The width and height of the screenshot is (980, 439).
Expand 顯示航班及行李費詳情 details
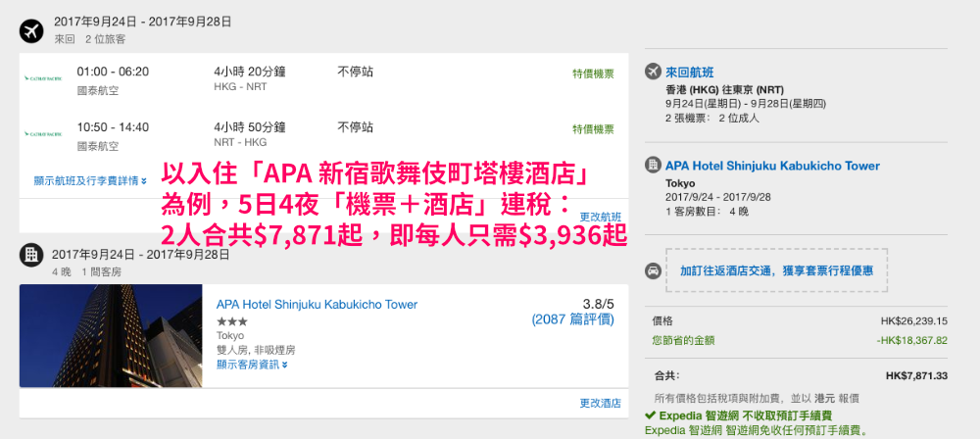click(90, 181)
